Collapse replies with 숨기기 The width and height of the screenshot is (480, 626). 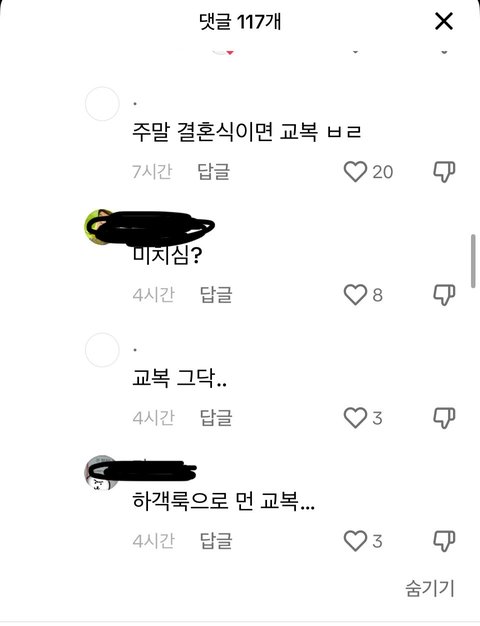[430, 588]
